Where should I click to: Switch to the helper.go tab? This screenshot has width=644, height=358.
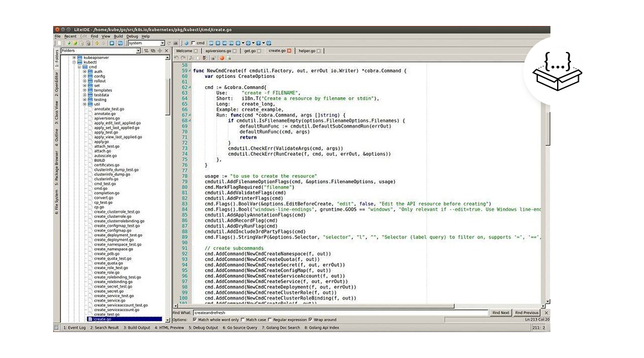(x=308, y=51)
